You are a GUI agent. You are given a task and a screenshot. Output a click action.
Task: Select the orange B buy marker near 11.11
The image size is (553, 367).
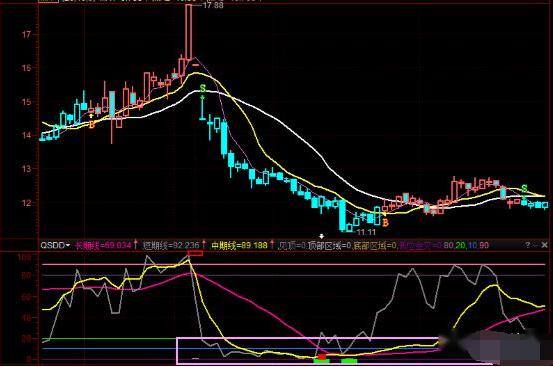click(385, 222)
